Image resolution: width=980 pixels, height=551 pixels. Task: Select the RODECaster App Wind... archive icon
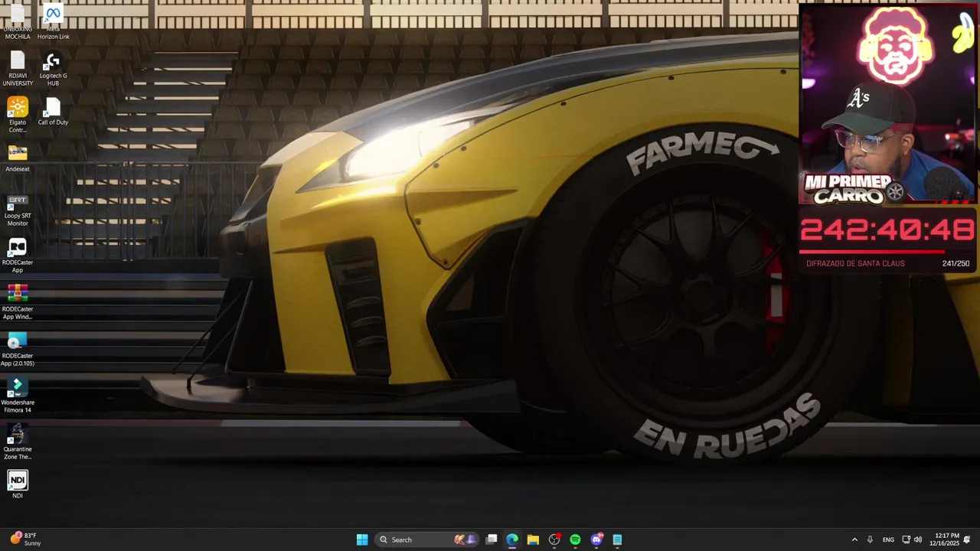(x=18, y=302)
